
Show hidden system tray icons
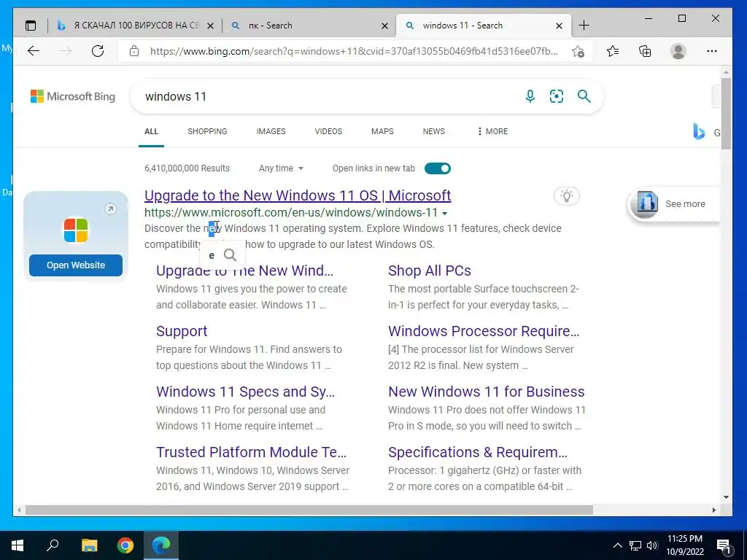pyautogui.click(x=617, y=545)
